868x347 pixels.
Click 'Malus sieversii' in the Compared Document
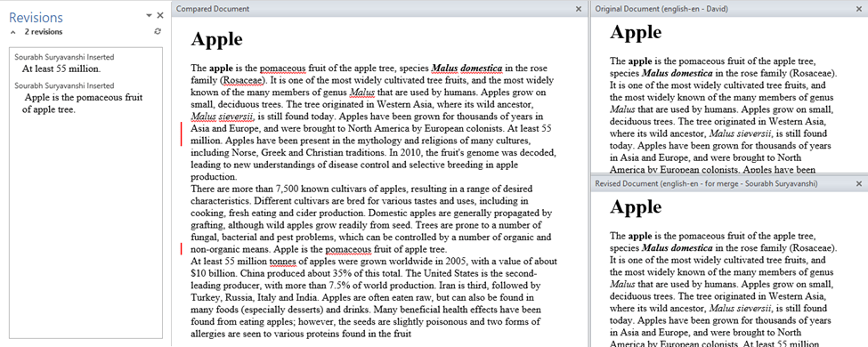(222, 117)
